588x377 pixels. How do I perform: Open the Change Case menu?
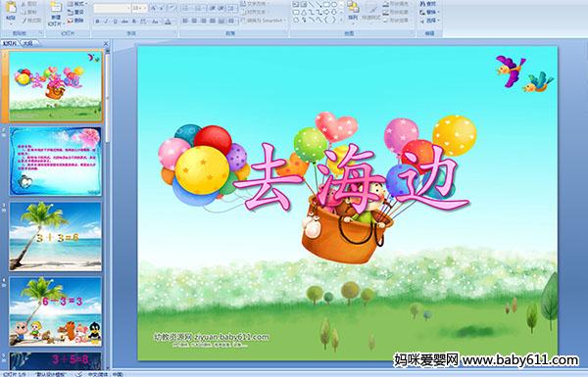155,22
